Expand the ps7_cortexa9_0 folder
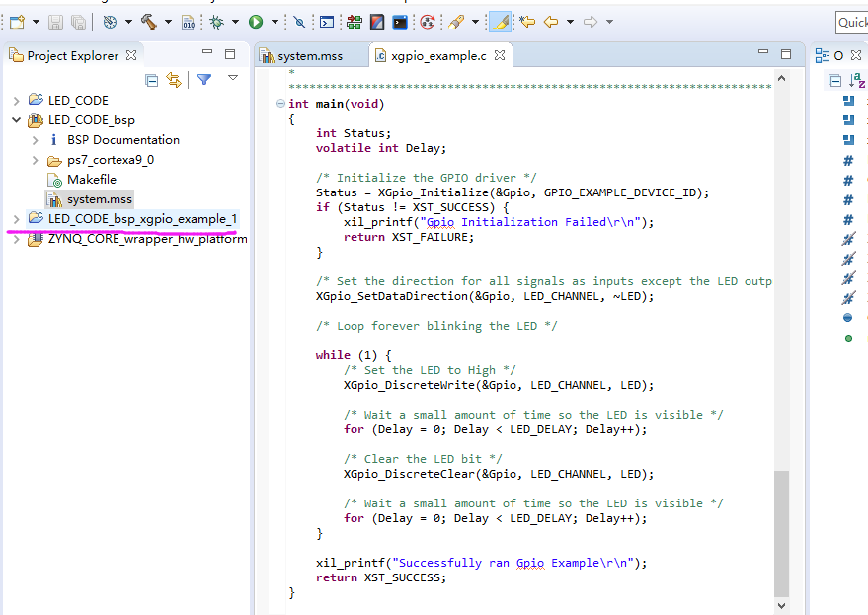868x615 pixels. pos(35,161)
